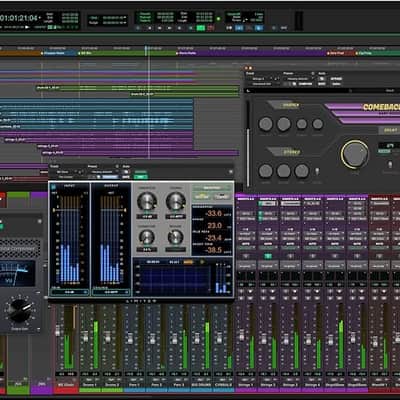The image size is (400, 400).
Task: Select the Strings 3 track name in mixer
Action: click(x=290, y=385)
